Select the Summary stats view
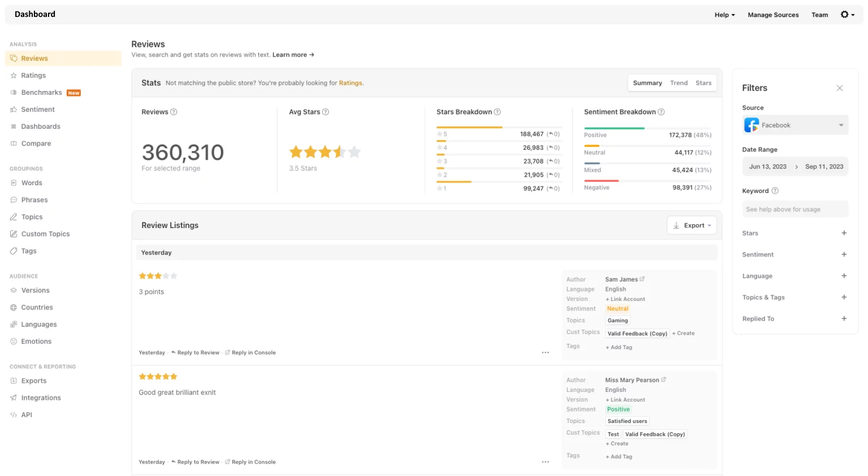868x476 pixels. [647, 83]
